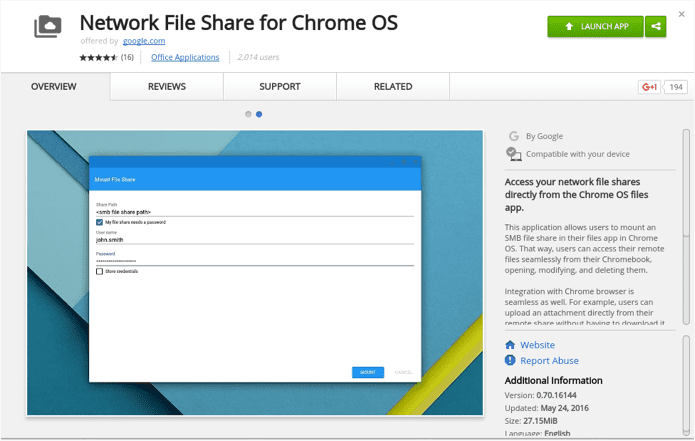695x441 pixels.
Task: Launch the app with Launch App button
Action: click(x=595, y=27)
